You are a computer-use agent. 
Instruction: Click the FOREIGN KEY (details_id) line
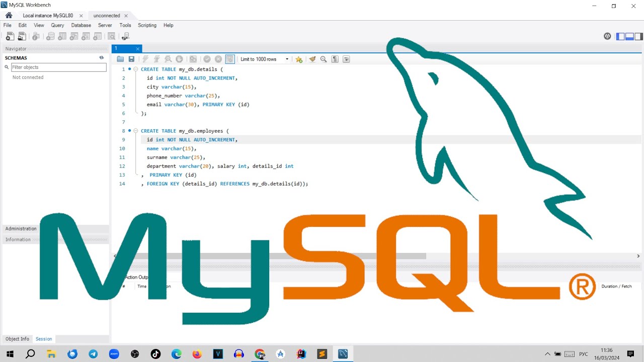click(224, 184)
